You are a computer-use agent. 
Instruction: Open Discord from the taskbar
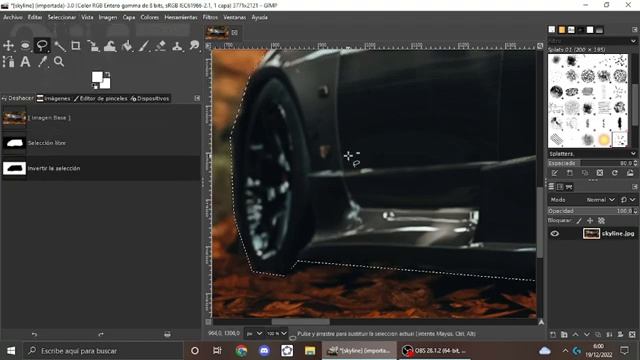point(264,351)
